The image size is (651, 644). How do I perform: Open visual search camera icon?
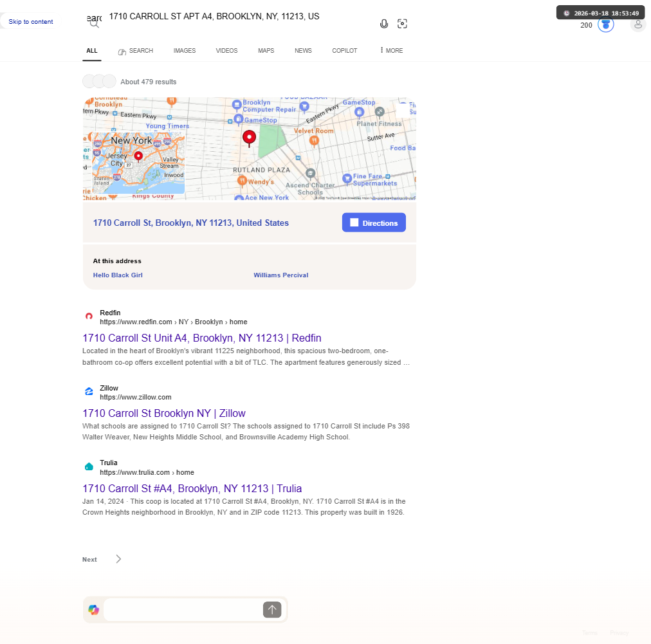[x=402, y=24]
